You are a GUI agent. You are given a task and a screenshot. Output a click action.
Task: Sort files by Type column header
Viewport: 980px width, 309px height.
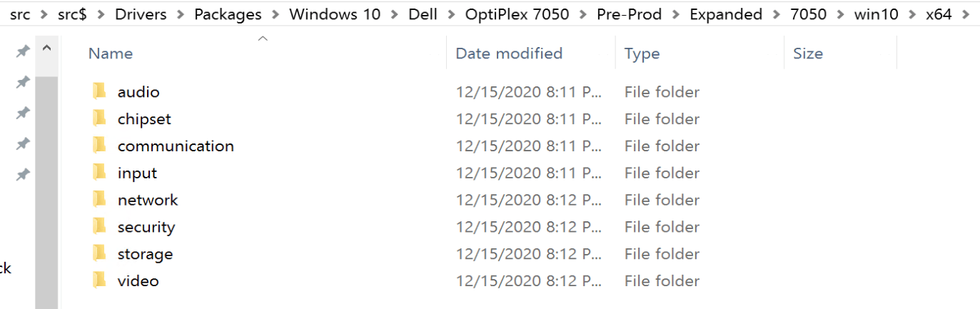tap(642, 54)
